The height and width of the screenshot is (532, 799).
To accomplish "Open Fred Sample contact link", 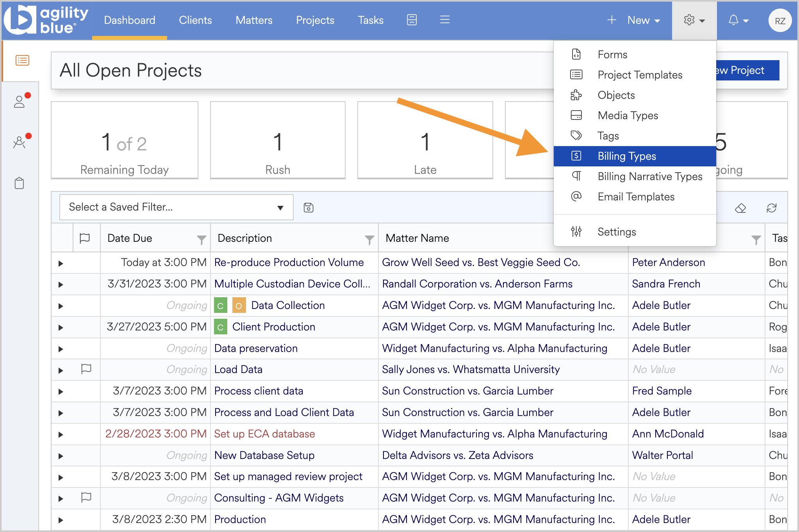I will [662, 391].
